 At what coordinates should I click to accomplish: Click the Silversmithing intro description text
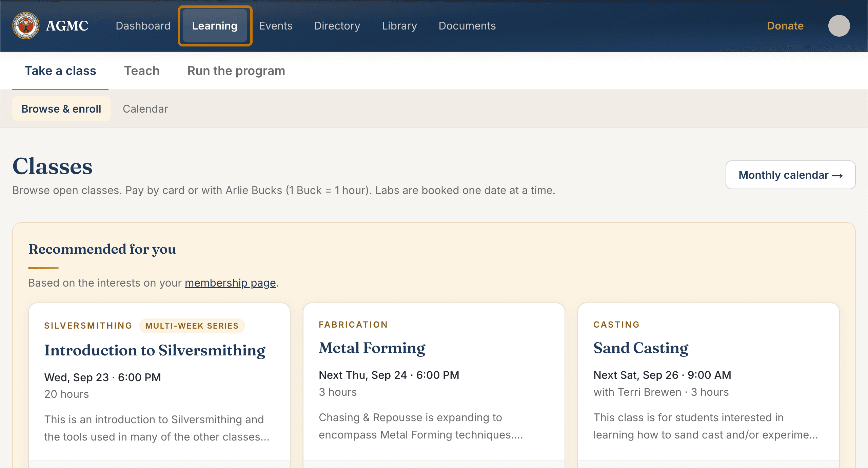tap(157, 428)
